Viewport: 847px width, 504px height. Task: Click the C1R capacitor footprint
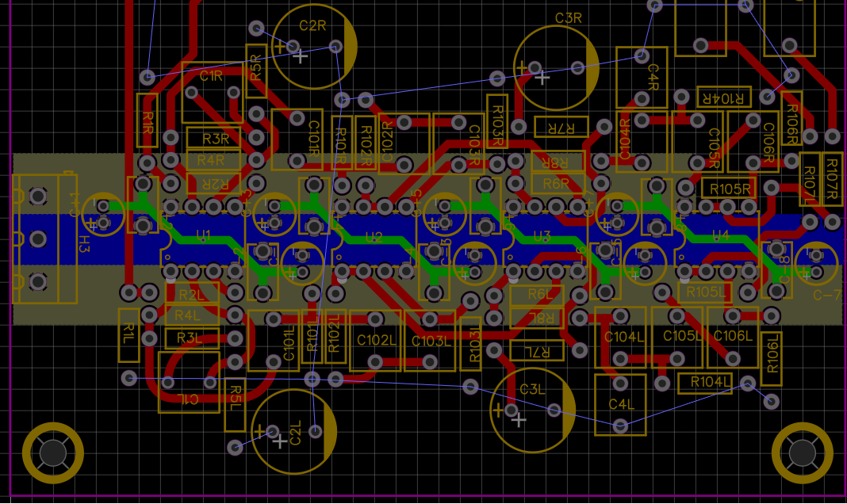pos(211,92)
